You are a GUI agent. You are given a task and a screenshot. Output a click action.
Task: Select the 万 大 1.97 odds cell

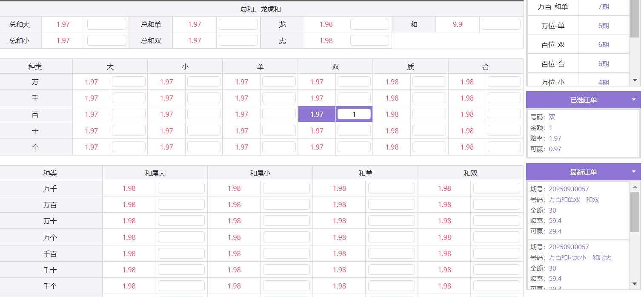[x=91, y=82]
